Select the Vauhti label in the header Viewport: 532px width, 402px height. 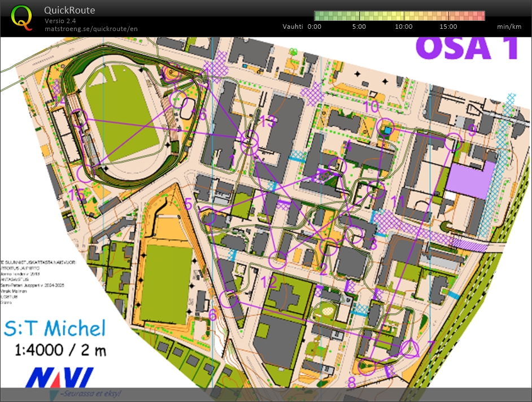[293, 27]
